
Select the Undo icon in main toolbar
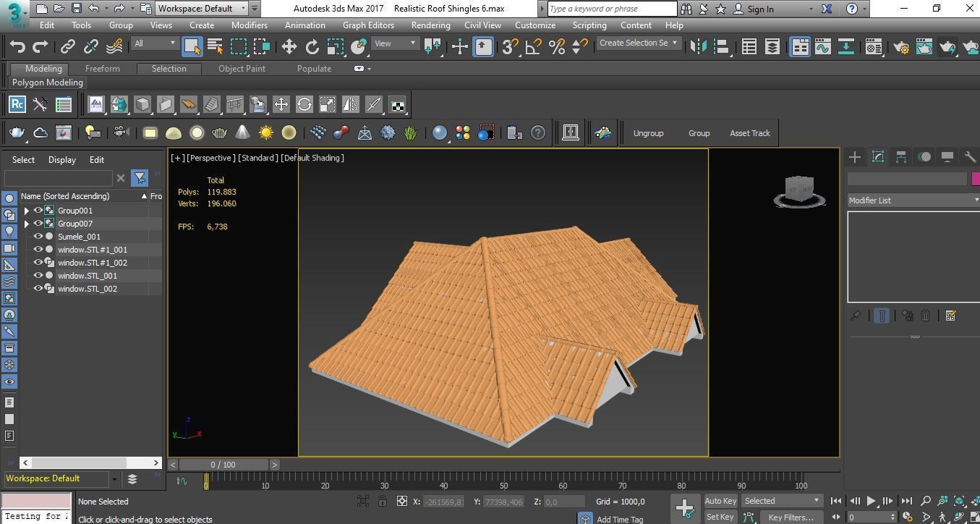[17, 46]
